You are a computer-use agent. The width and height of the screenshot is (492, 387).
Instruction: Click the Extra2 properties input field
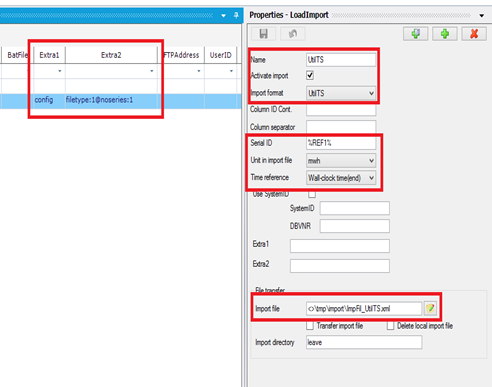(x=340, y=266)
